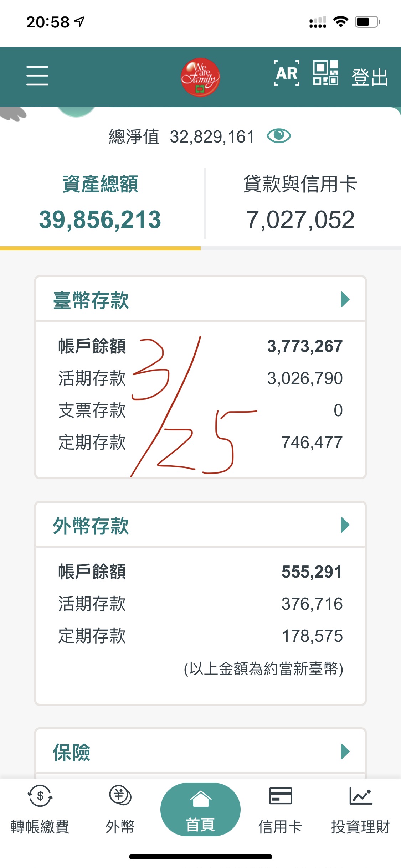Expand the 保險 section arrow
This screenshot has height=868, width=401.
pos(345,751)
